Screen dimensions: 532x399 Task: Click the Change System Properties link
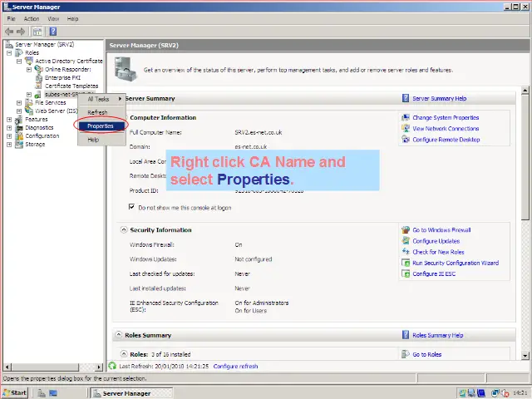tap(446, 118)
